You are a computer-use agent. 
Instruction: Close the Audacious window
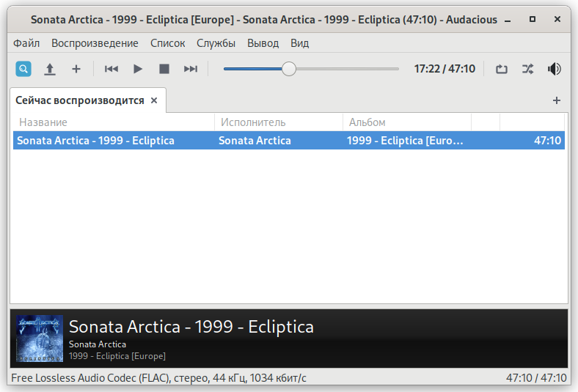[x=557, y=19]
